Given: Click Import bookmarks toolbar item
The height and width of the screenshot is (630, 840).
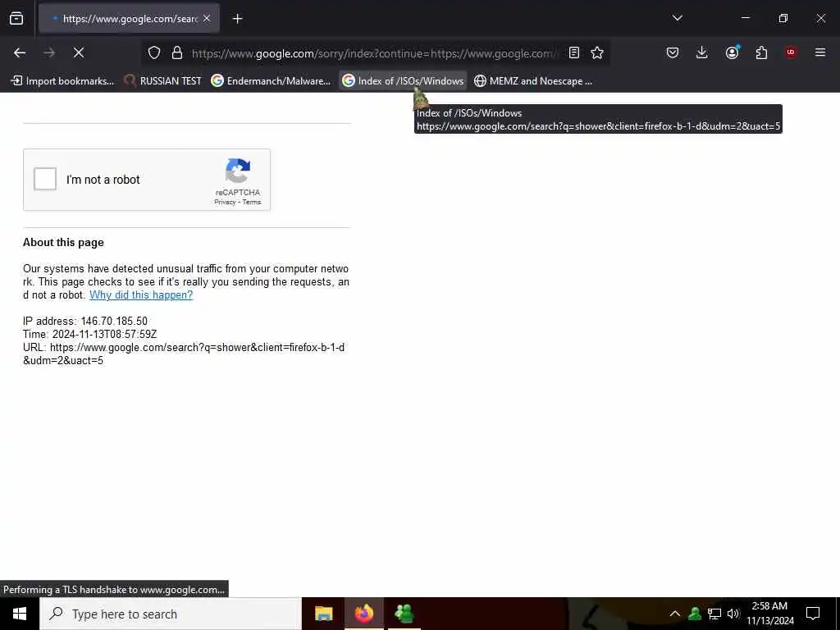Looking at the screenshot, I should [62, 81].
